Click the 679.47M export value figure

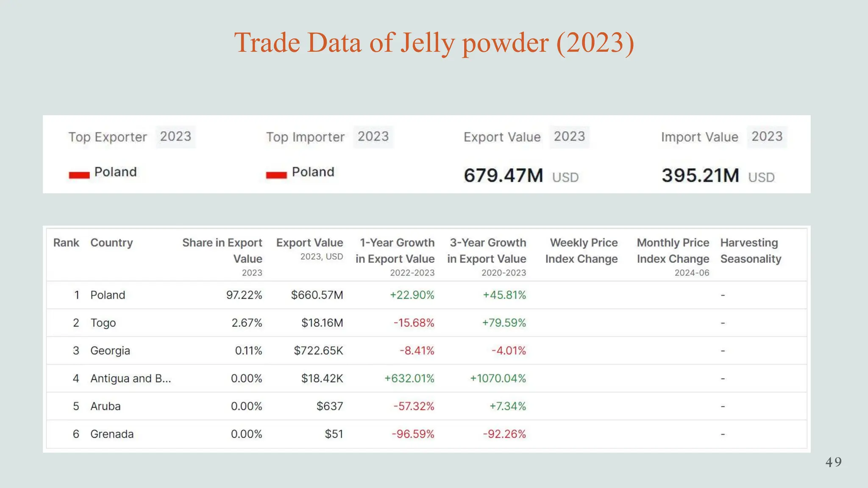pos(503,175)
